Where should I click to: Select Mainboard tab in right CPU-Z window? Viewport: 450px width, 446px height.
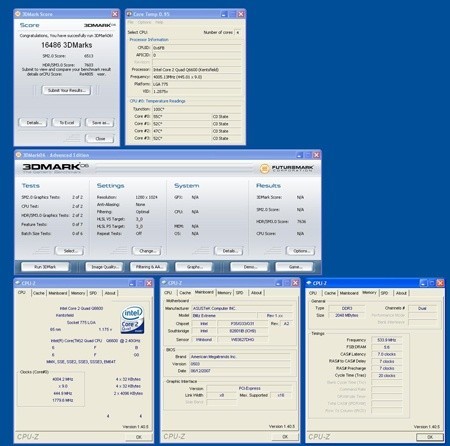tap(349, 293)
